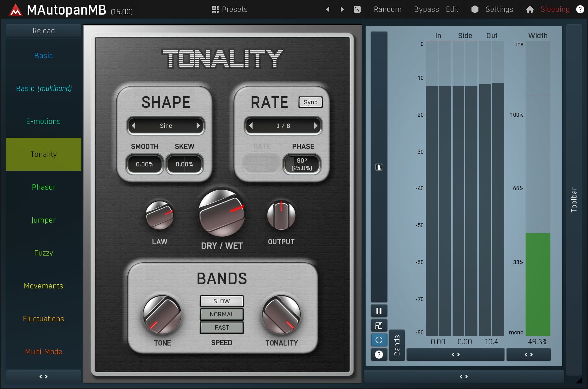This screenshot has width=588, height=389.
Task: Select next shape after Sine
Action: [x=198, y=126]
